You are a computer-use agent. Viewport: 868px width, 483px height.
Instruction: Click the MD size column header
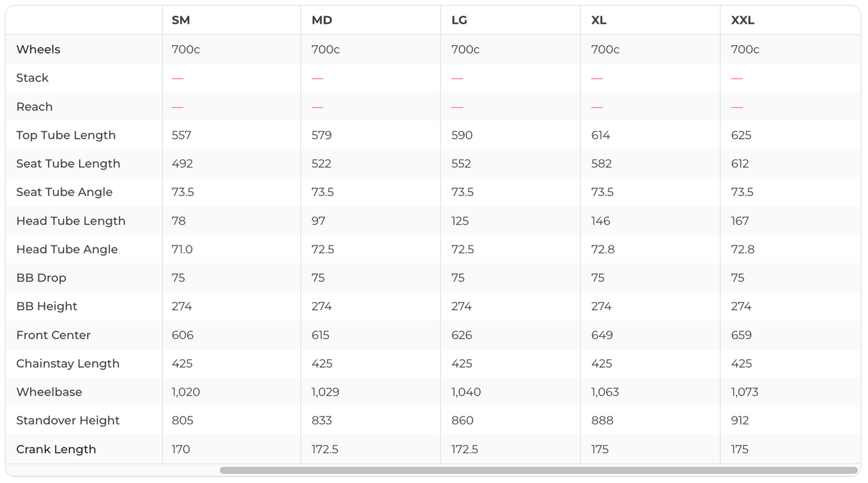click(x=322, y=20)
